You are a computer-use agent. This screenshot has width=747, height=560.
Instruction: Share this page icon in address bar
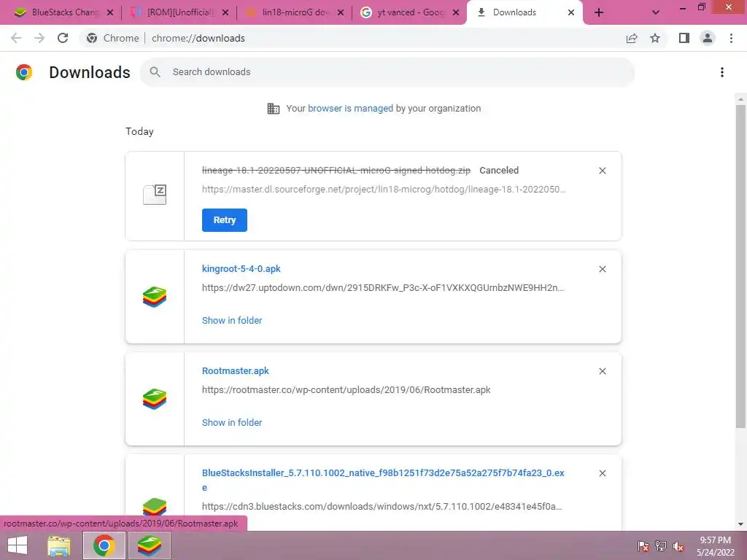632,38
